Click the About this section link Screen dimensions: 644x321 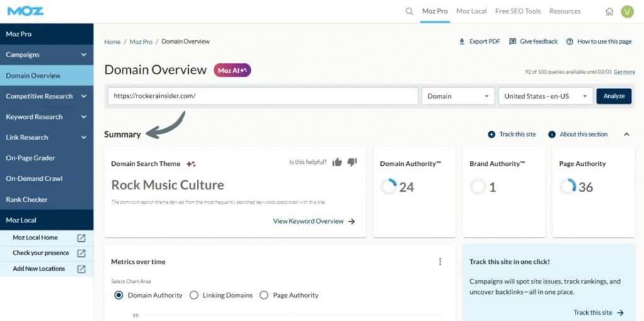(x=583, y=134)
